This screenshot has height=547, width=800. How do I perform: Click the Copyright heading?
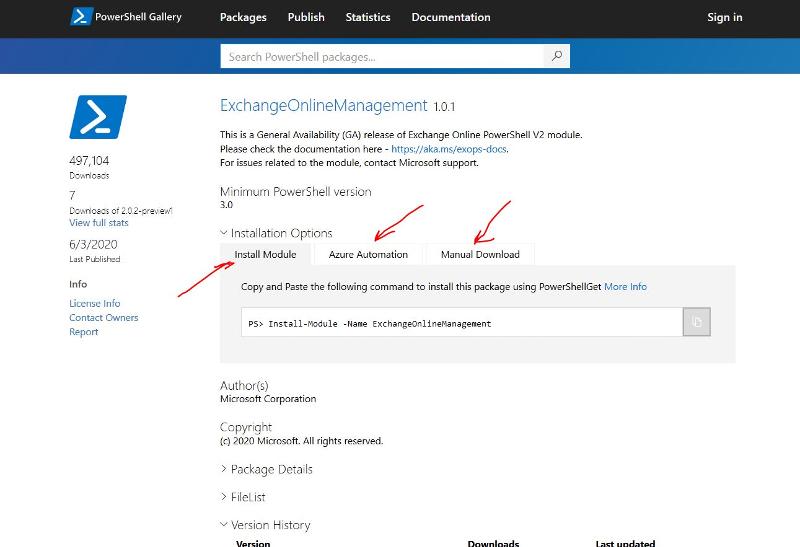[x=246, y=428]
